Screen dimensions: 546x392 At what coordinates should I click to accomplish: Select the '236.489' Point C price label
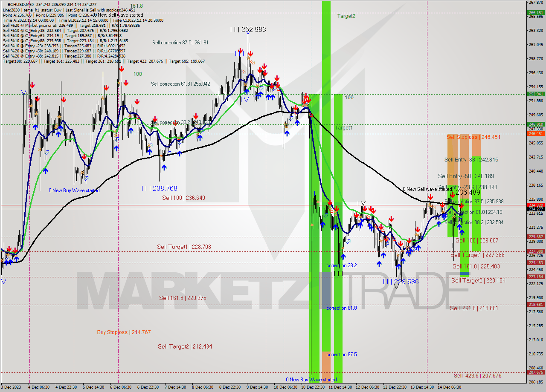point(468,193)
